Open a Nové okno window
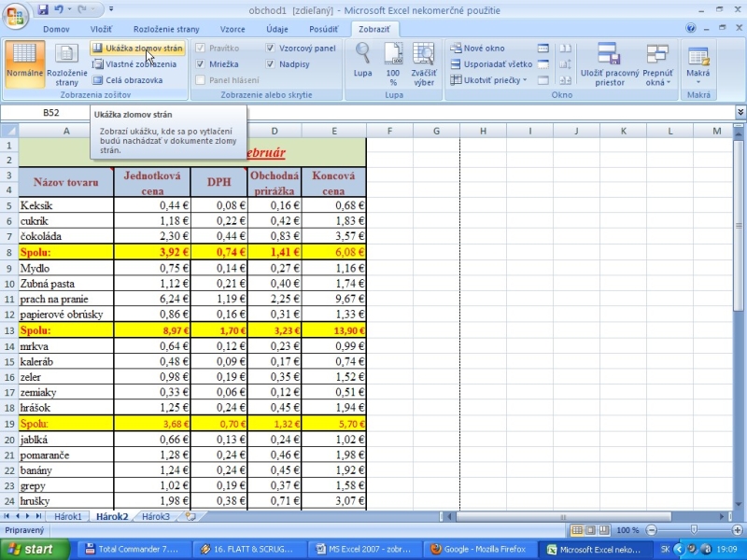This screenshot has width=747, height=560. coord(477,49)
